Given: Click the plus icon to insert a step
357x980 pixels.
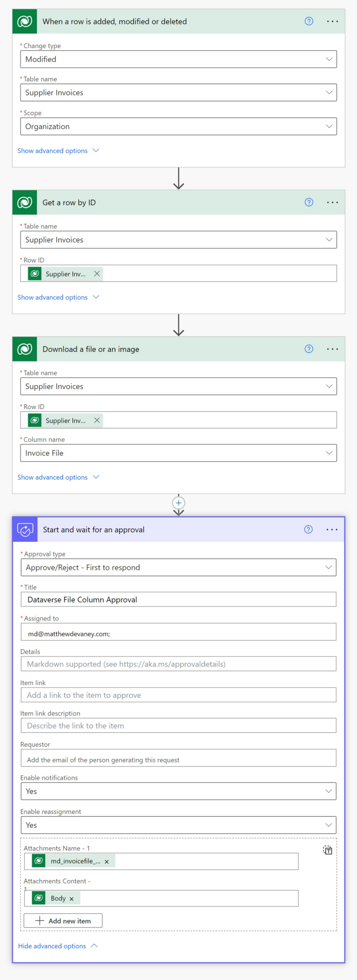Looking at the screenshot, I should tap(178, 503).
